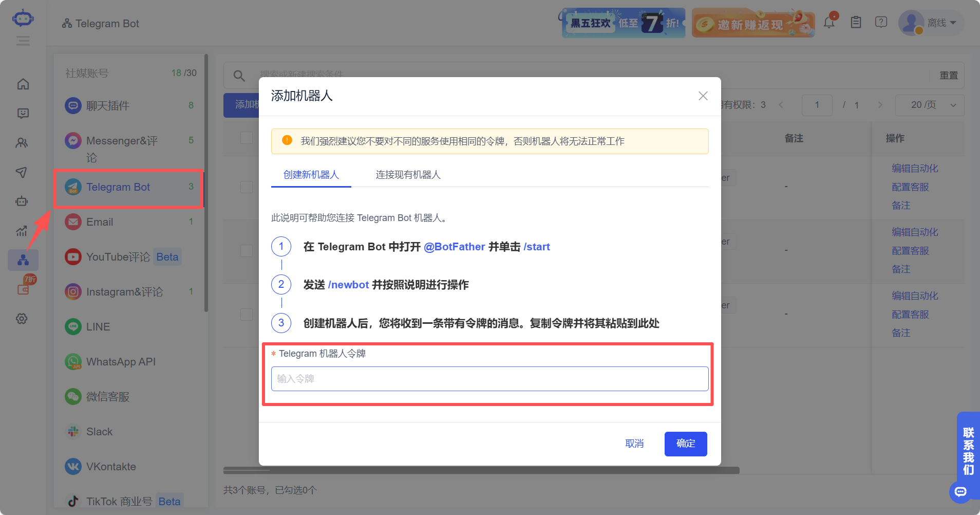Select Telegram Bot channel in the list
Image resolution: width=980 pixels, height=515 pixels.
[x=129, y=187]
